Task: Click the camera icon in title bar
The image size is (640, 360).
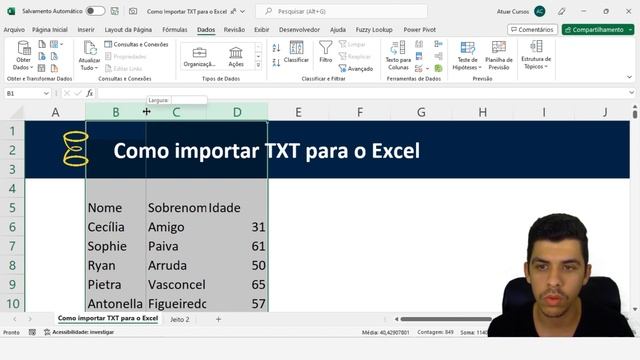Action: tap(133, 11)
